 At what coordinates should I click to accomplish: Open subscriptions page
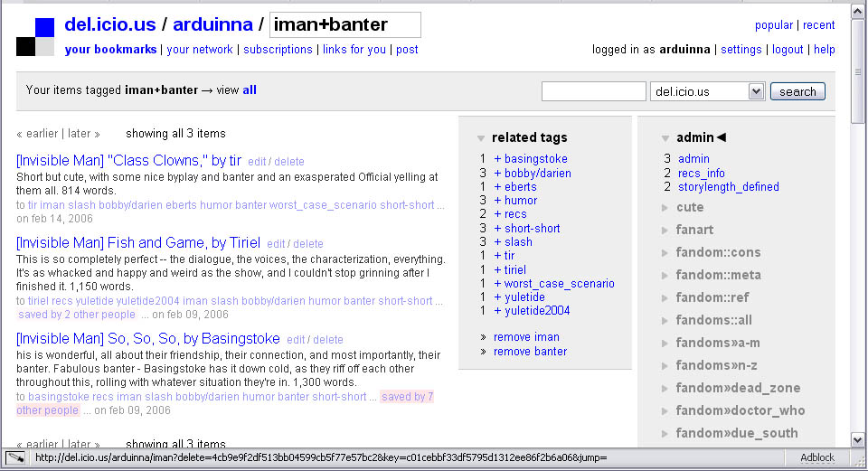[278, 49]
